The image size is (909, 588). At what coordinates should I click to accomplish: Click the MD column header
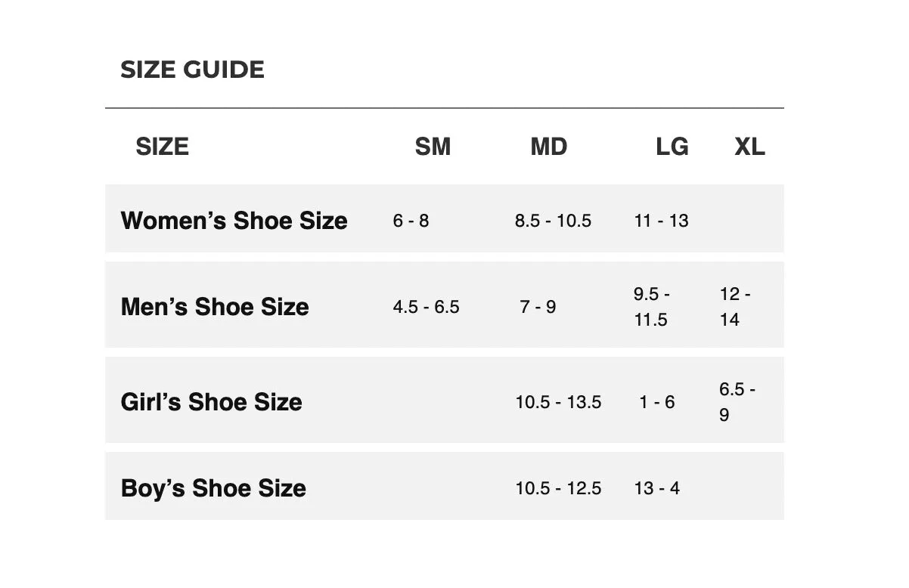pyautogui.click(x=548, y=146)
